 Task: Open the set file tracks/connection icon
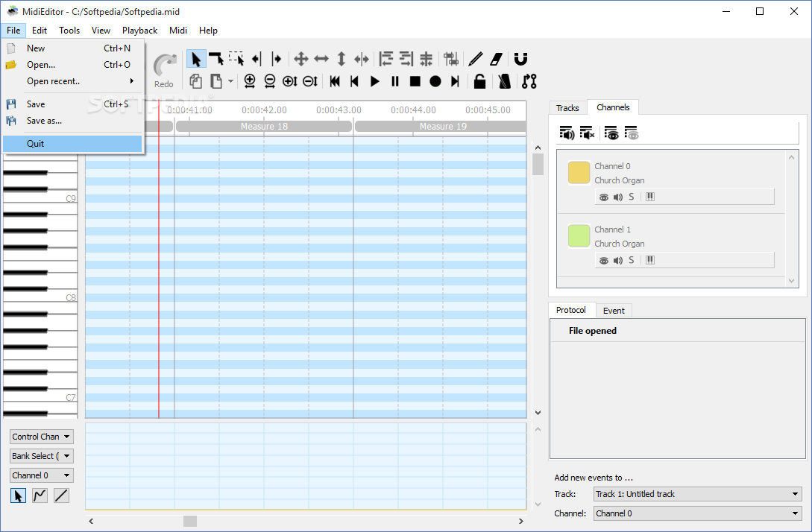click(x=529, y=81)
